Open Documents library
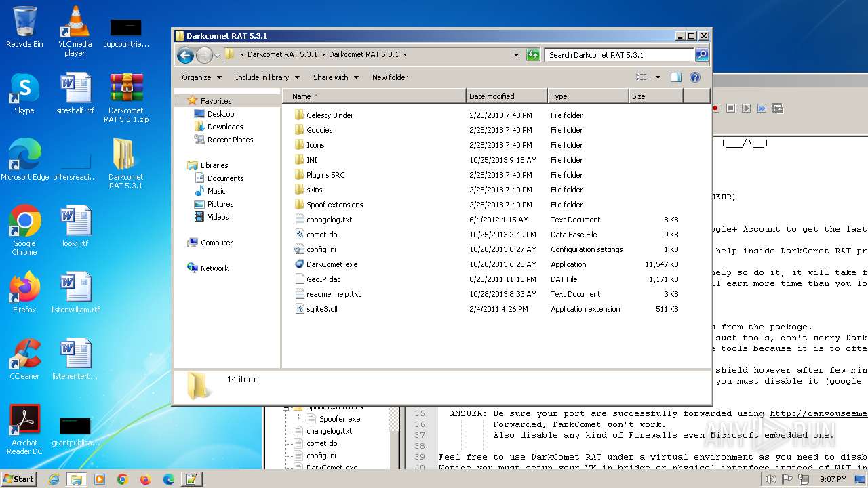 (x=225, y=178)
